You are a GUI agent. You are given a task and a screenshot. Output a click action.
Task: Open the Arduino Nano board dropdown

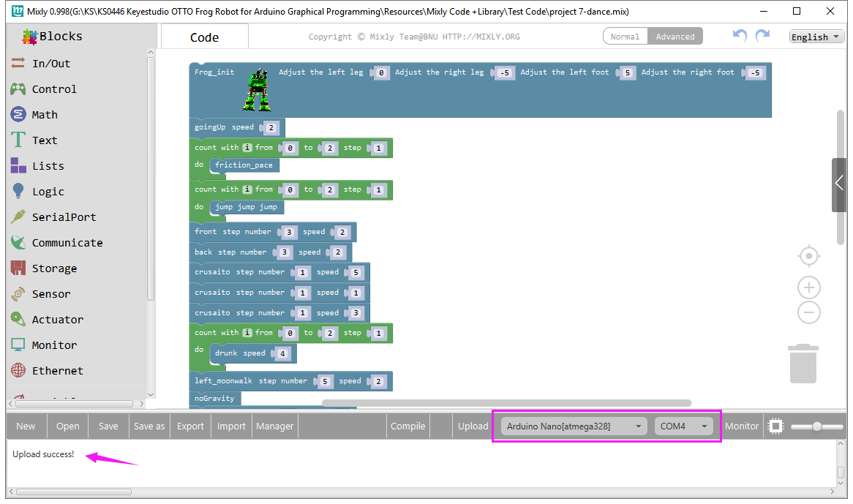(x=574, y=426)
